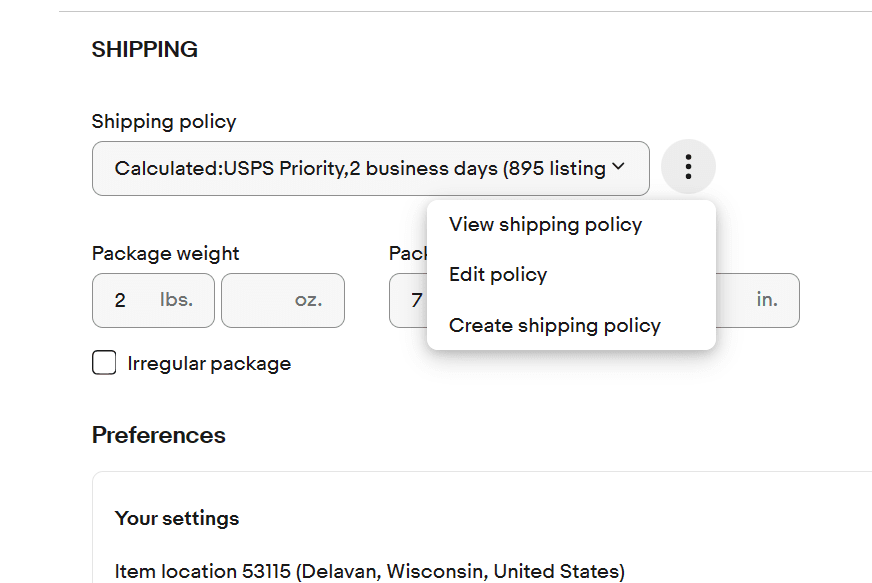Expand the shipping policy dropdown chevron
This screenshot has width=872, height=583.
(x=618, y=167)
